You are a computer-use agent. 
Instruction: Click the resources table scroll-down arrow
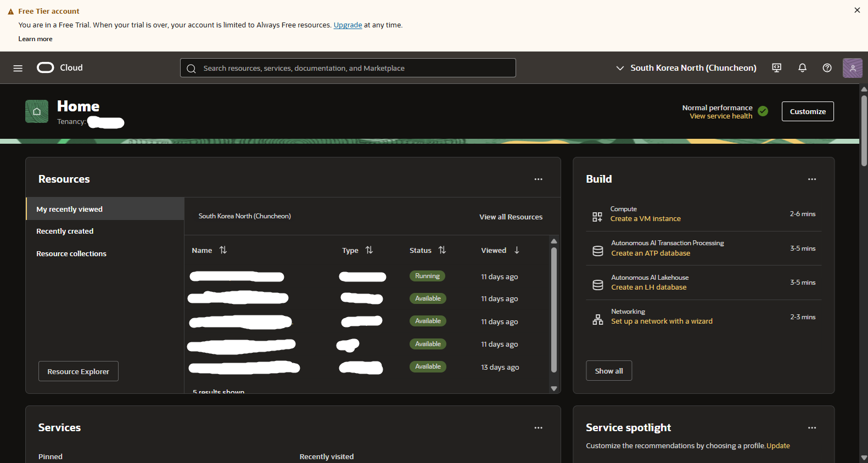(x=553, y=388)
